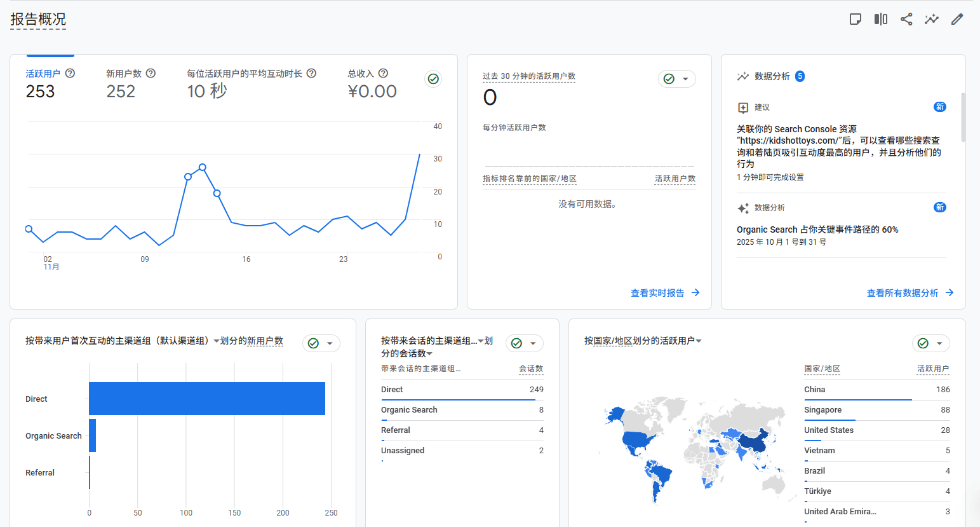The width and height of the screenshot is (980, 527).
Task: Open status dropdown on new users channel card
Action: [321, 343]
